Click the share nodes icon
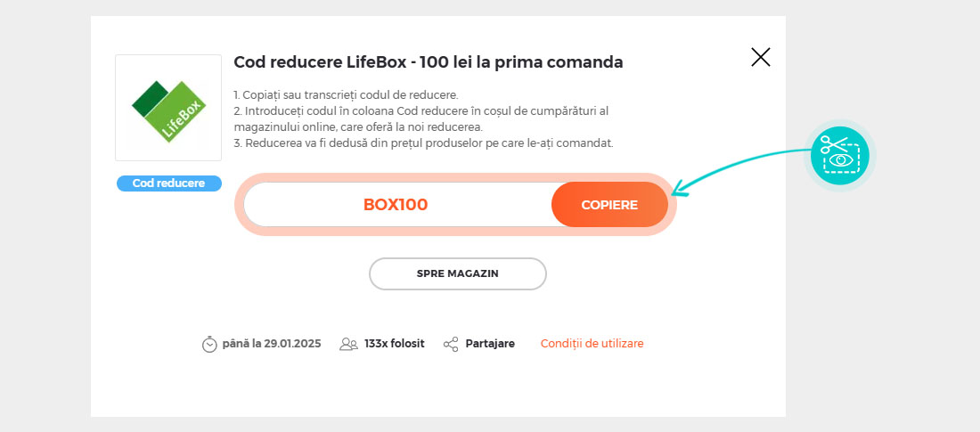The height and width of the screenshot is (432, 980). (x=451, y=344)
